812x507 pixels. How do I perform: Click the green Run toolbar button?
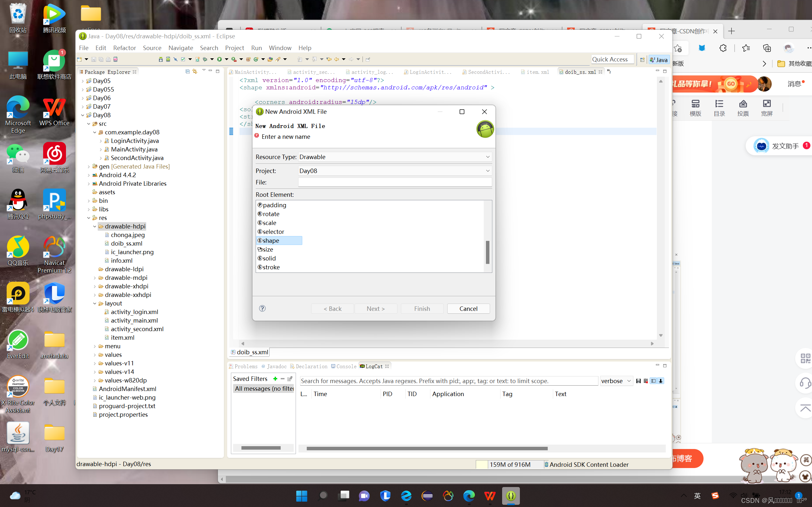(x=219, y=59)
